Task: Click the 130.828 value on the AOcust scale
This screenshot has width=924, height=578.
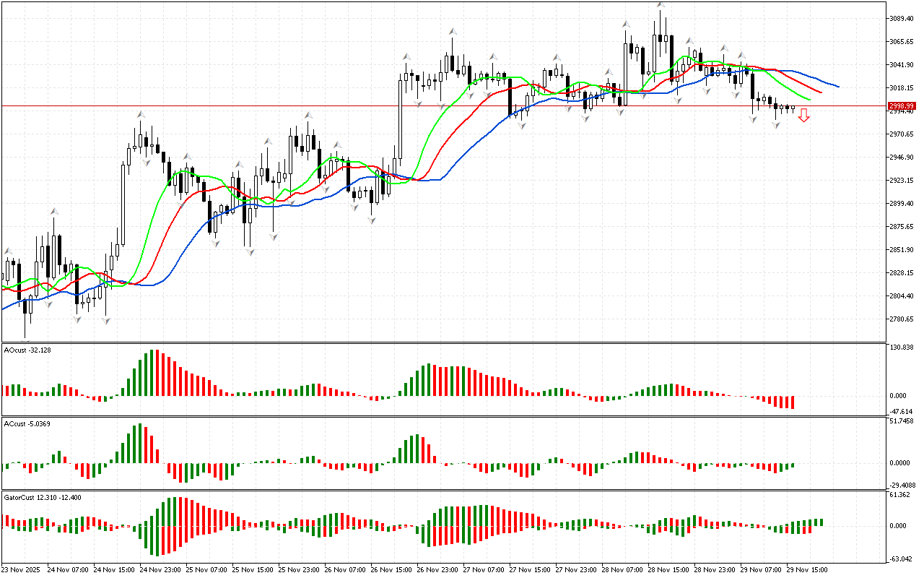Action: pyautogui.click(x=902, y=348)
